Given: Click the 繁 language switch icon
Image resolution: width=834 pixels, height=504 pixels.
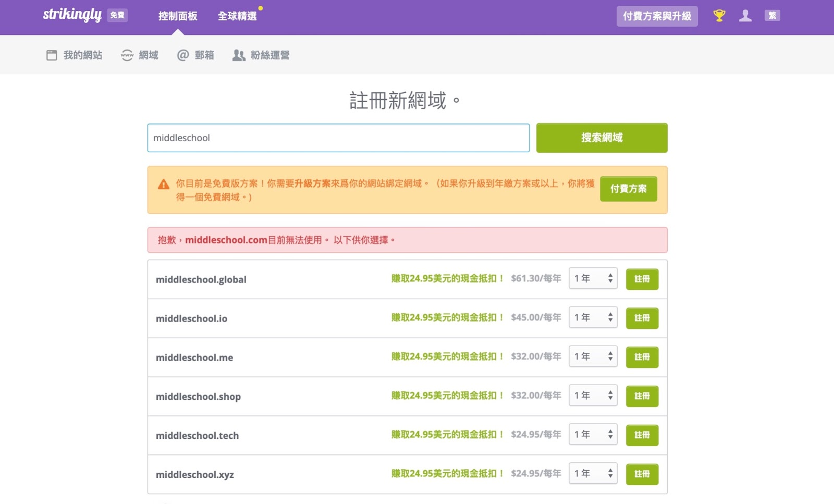Looking at the screenshot, I should click(x=772, y=16).
